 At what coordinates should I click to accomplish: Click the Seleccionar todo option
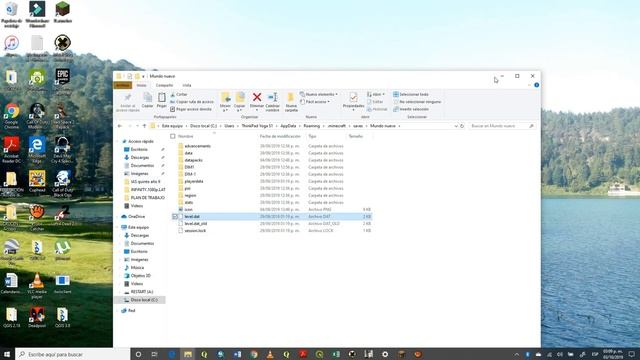411,94
